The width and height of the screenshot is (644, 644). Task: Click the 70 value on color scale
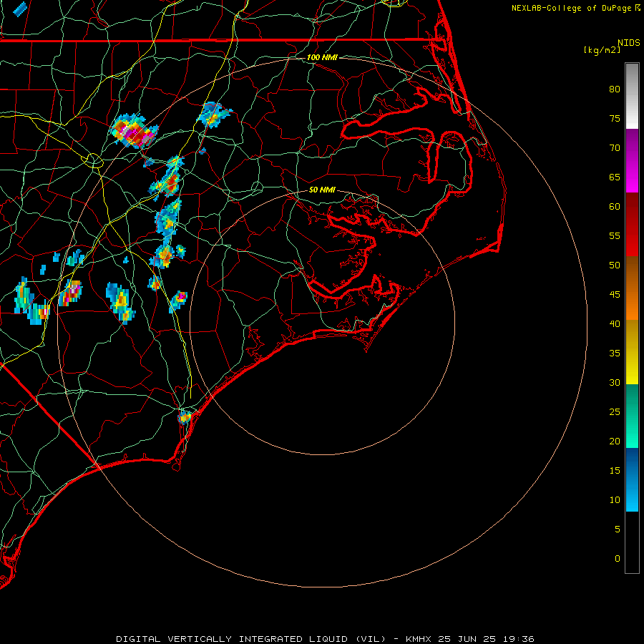click(x=615, y=148)
